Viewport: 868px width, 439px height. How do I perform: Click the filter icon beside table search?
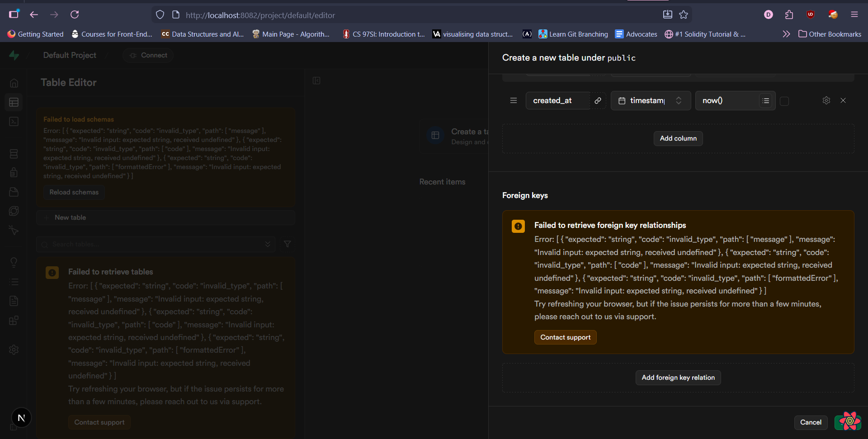click(288, 244)
